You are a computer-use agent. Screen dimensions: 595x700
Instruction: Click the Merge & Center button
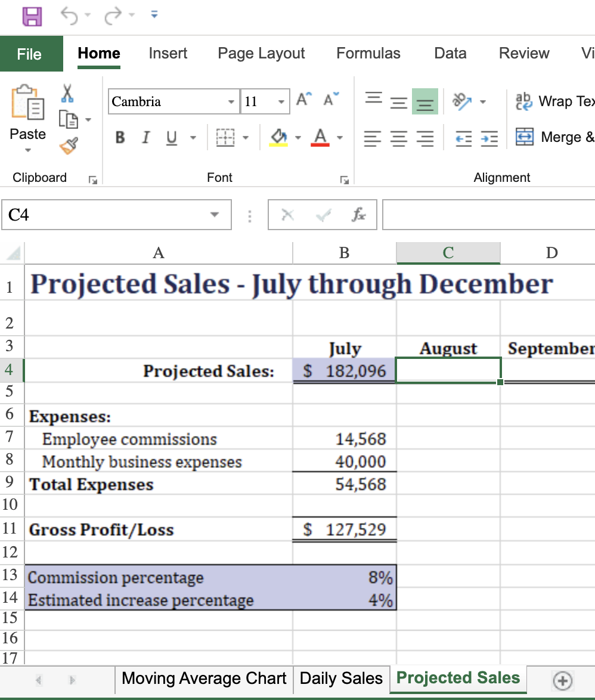[555, 137]
